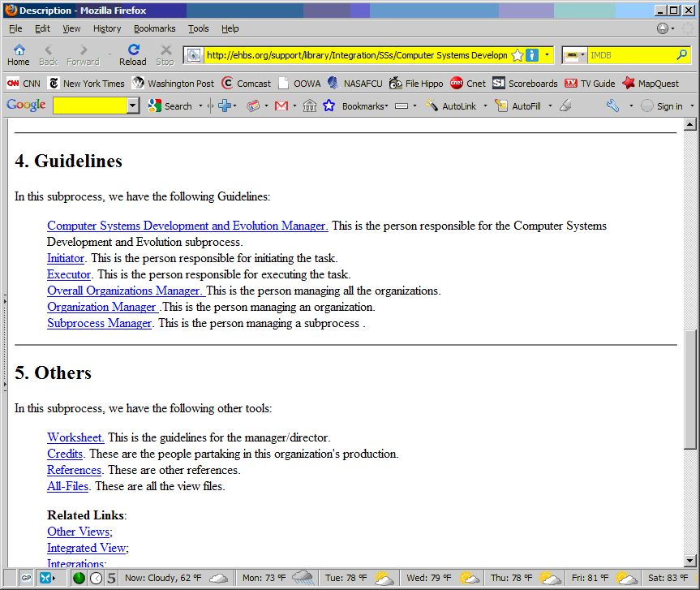Open the Worksheet link
Image resolution: width=700 pixels, height=590 pixels.
coord(75,437)
